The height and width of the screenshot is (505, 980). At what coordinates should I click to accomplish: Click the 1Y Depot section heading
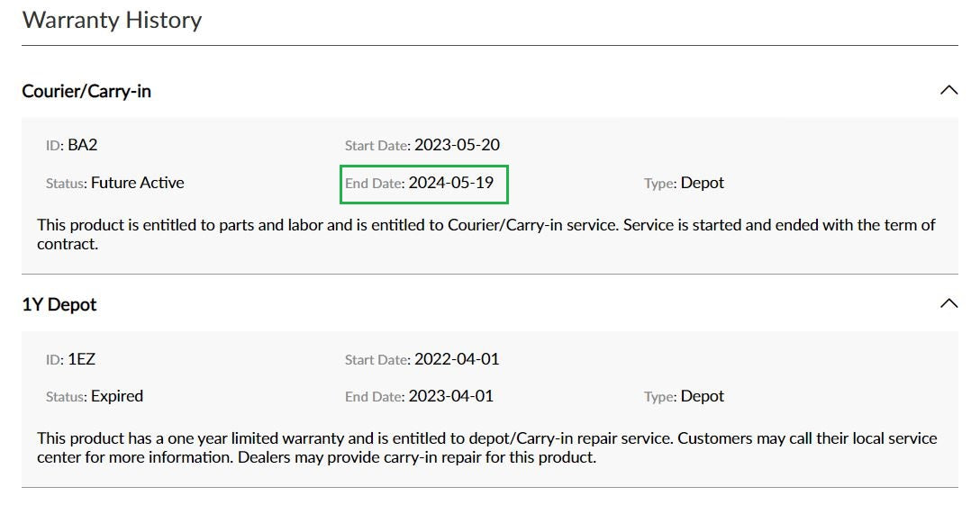point(59,305)
